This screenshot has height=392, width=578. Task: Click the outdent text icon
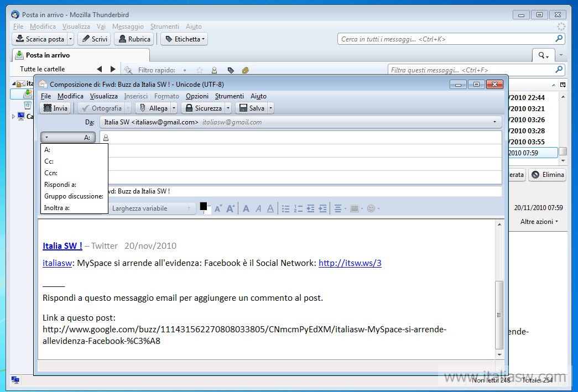310,208
